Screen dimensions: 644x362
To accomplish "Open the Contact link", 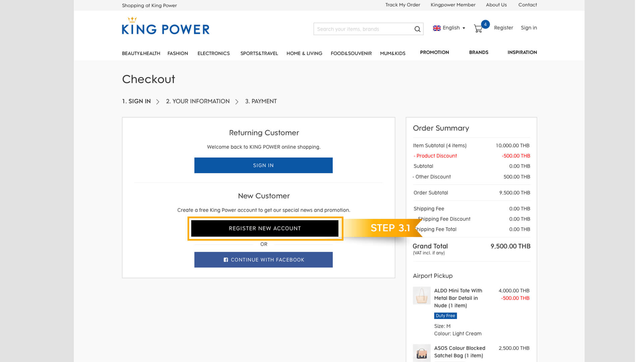I will 527,5.
